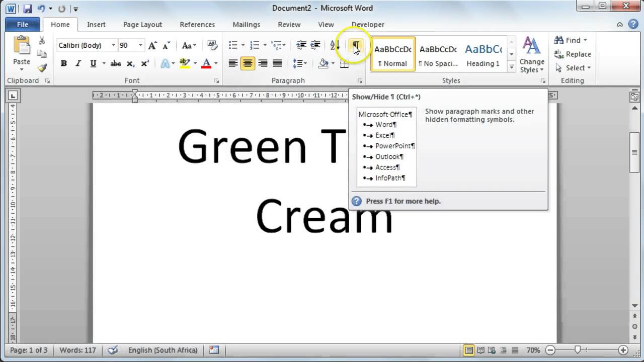Open the Select dropdown in Editing

point(573,68)
